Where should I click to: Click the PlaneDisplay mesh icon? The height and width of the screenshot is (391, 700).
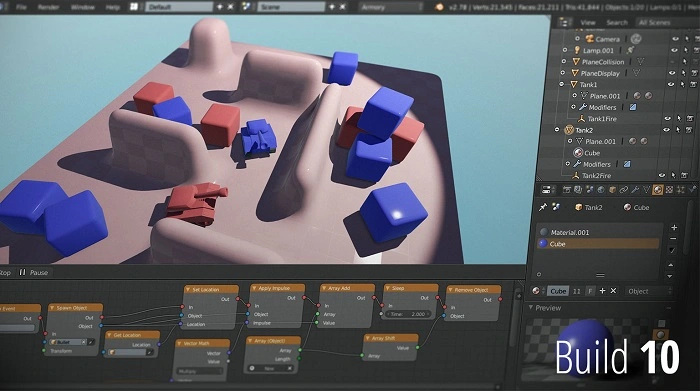point(575,73)
